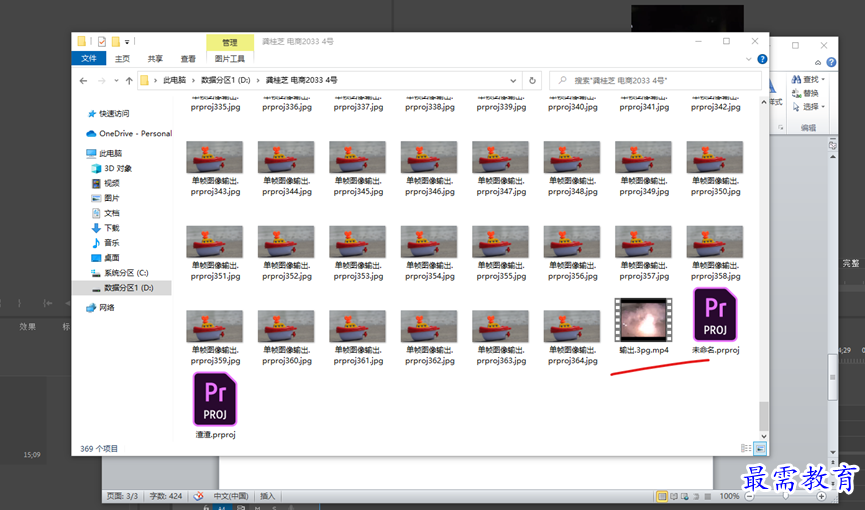Image resolution: width=865 pixels, height=510 pixels.
Task: Select the 渣渣.prproj Premiere project file
Action: (x=215, y=405)
